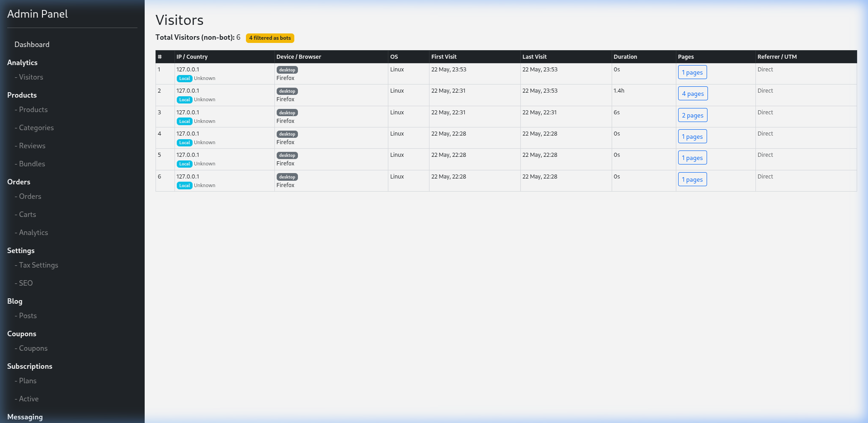Click the '6s' duration value
This screenshot has height=423, width=868.
pyautogui.click(x=617, y=113)
